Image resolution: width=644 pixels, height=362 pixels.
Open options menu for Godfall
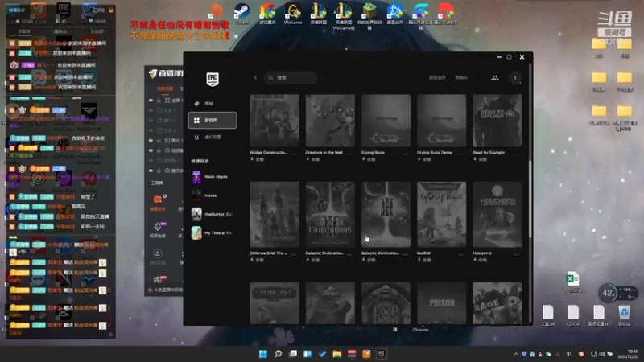pyautogui.click(x=460, y=254)
